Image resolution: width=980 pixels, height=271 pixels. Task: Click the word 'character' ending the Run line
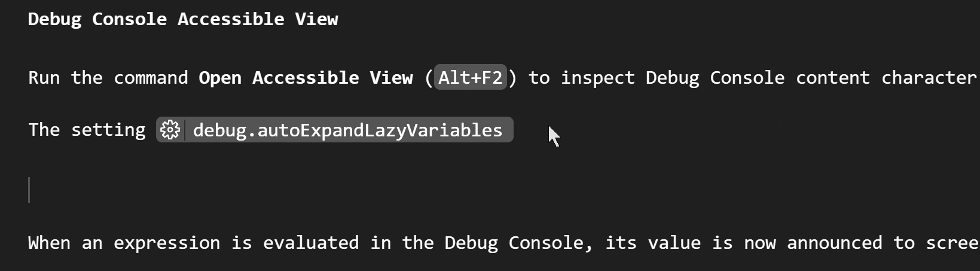tap(929, 78)
